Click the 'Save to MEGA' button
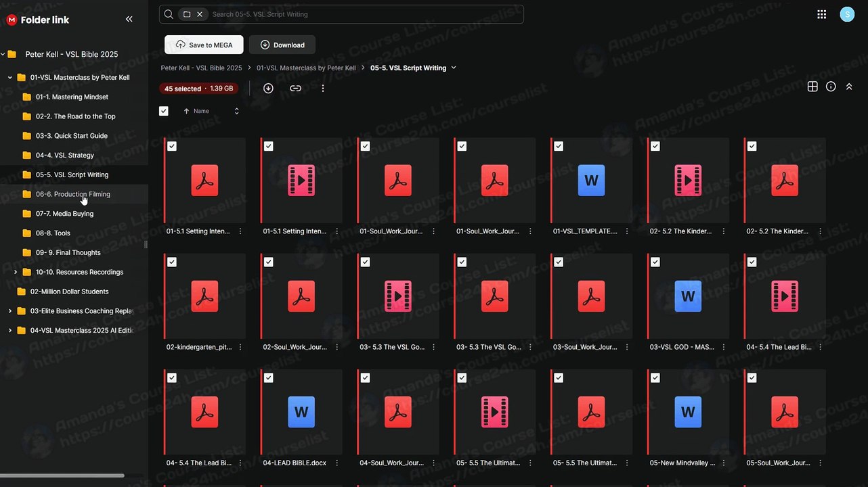 coord(204,45)
